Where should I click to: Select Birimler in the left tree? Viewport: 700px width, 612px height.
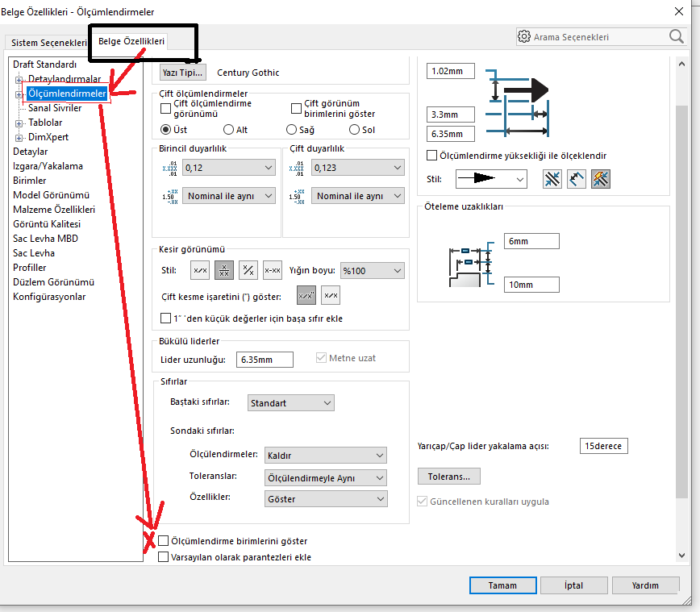pos(30,181)
